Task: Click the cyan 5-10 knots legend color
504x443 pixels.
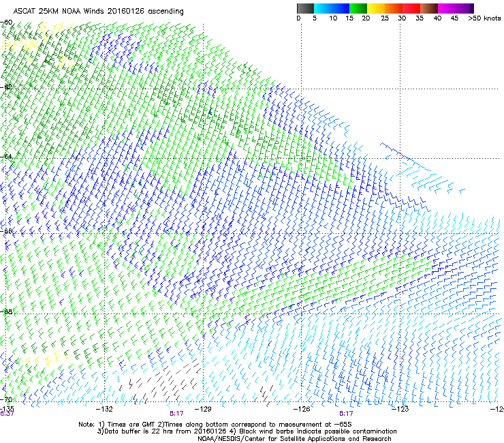Action: tap(322, 8)
